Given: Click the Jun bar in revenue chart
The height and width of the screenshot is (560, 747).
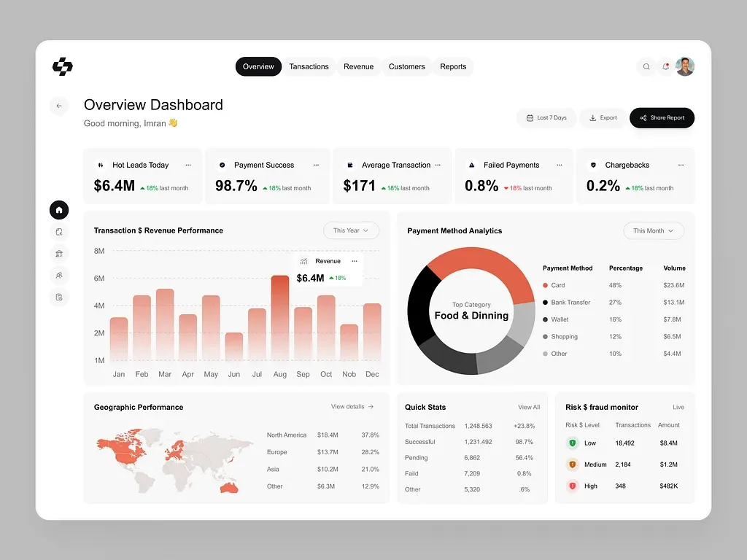Looking at the screenshot, I should 234,346.
